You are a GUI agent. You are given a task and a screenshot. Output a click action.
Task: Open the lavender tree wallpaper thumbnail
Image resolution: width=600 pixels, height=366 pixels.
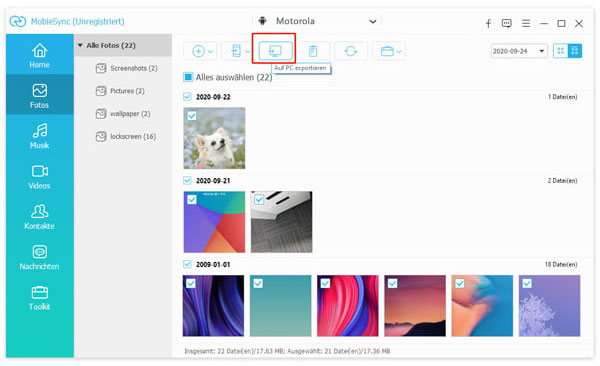pos(549,306)
